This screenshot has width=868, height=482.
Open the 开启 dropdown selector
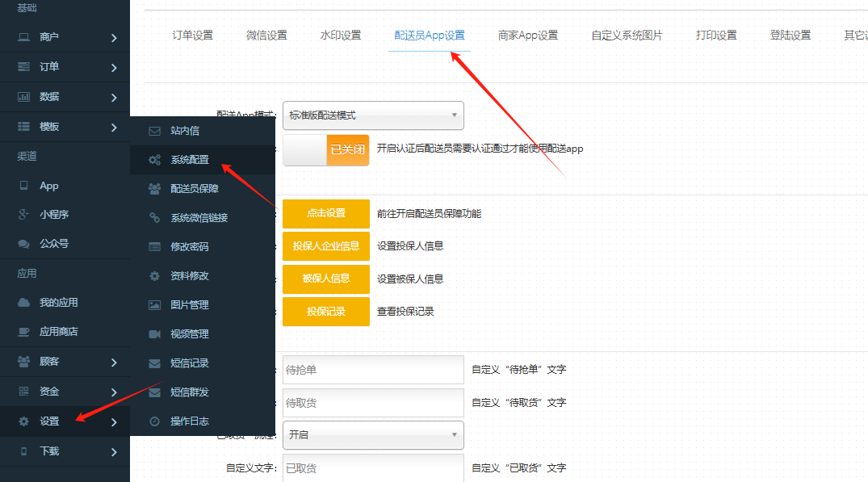pyautogui.click(x=373, y=435)
